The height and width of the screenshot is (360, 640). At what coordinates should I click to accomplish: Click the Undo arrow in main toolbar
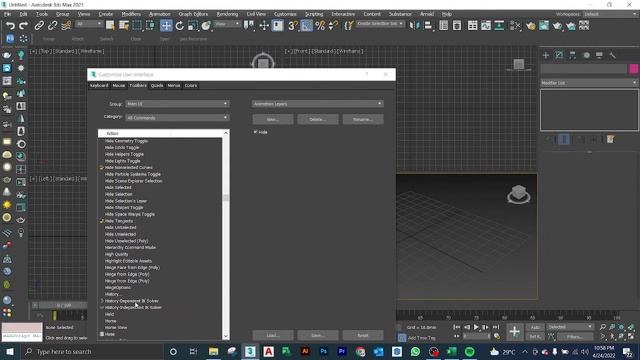[x=10, y=26]
